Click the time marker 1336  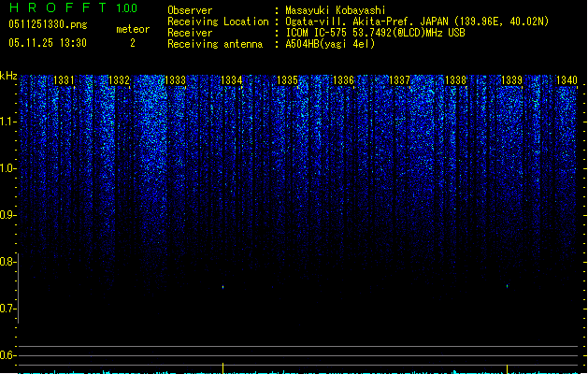click(343, 80)
